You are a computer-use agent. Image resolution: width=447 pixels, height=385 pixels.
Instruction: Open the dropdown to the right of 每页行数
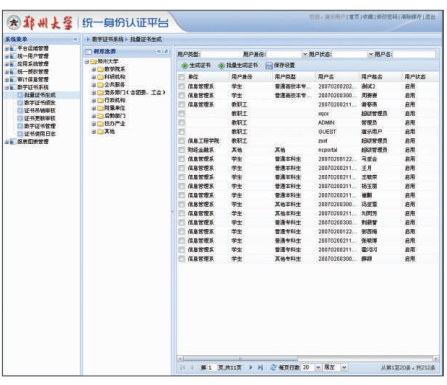point(344,367)
